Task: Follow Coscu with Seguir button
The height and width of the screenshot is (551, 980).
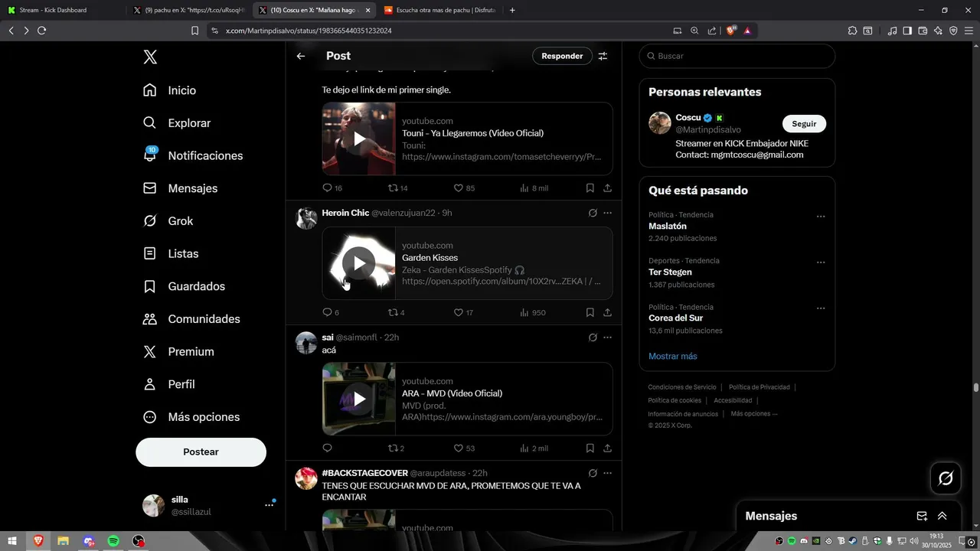Action: (x=804, y=124)
